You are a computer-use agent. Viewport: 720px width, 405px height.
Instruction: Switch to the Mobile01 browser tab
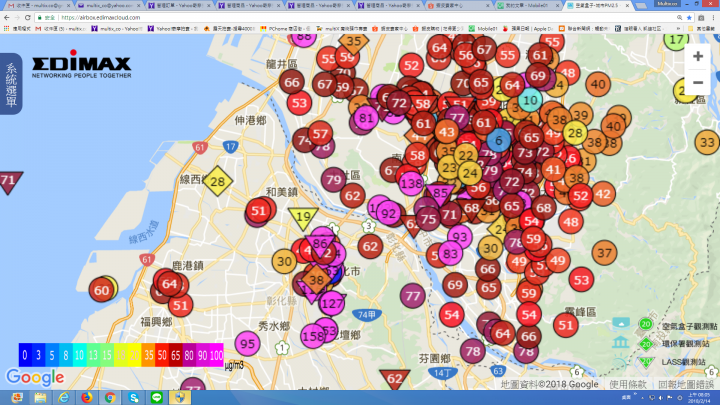(x=529, y=6)
